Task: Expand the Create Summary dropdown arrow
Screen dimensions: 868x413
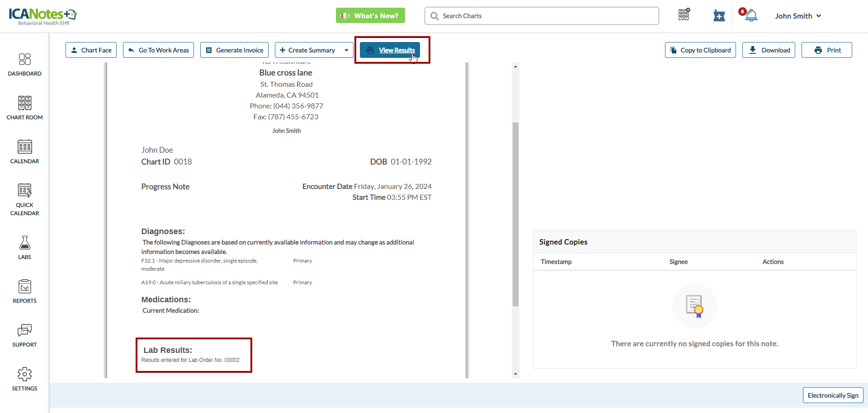Action: pyautogui.click(x=346, y=50)
